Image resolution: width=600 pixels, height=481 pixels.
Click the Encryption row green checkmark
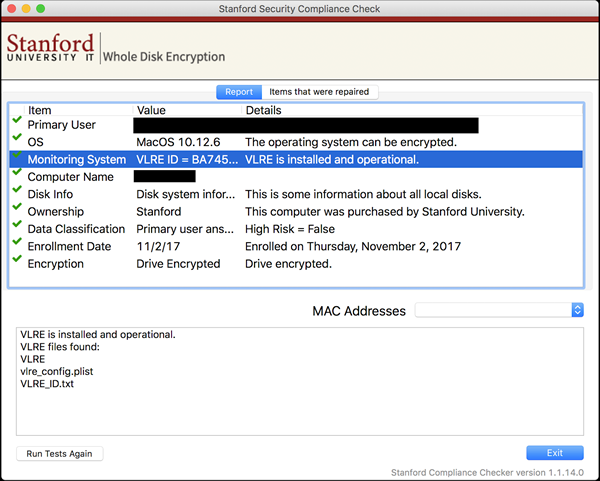(x=17, y=260)
